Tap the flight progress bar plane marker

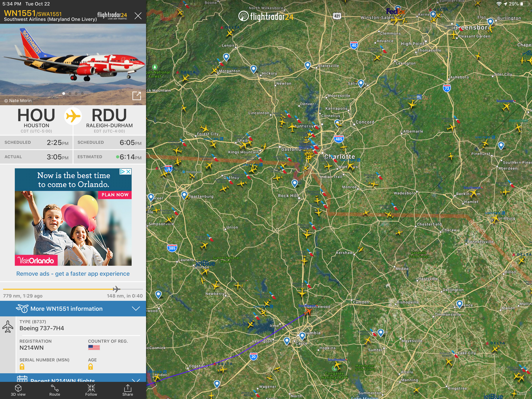[x=116, y=289]
